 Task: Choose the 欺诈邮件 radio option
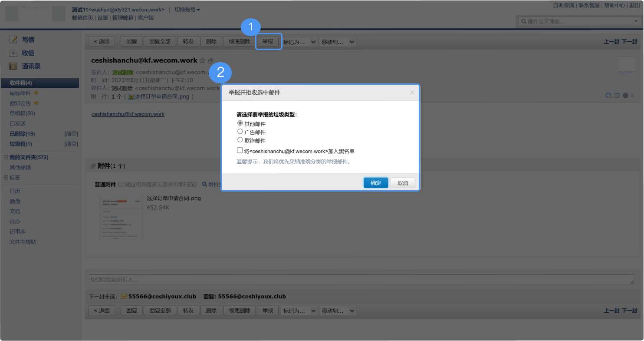(x=240, y=140)
